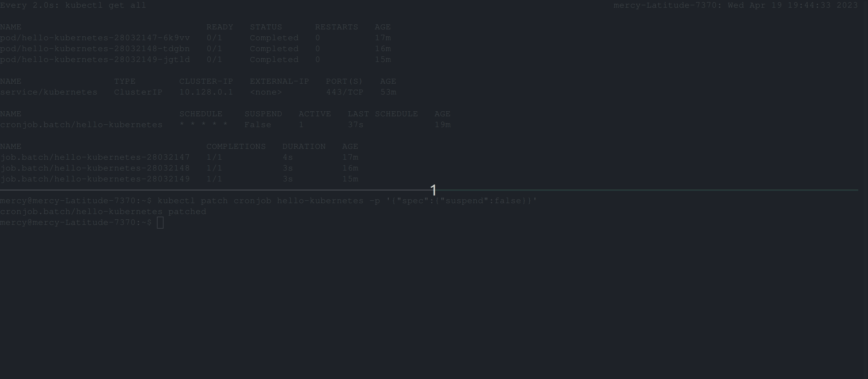The width and height of the screenshot is (868, 379).
Task: Click the 'cronjob.batch/hello-kubernetes patched' output line
Action: pyautogui.click(x=103, y=211)
